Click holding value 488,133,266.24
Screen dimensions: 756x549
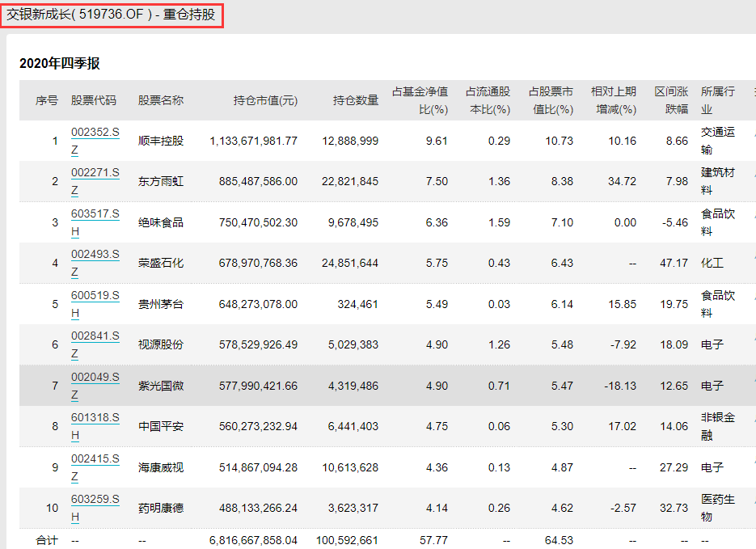coord(258,508)
